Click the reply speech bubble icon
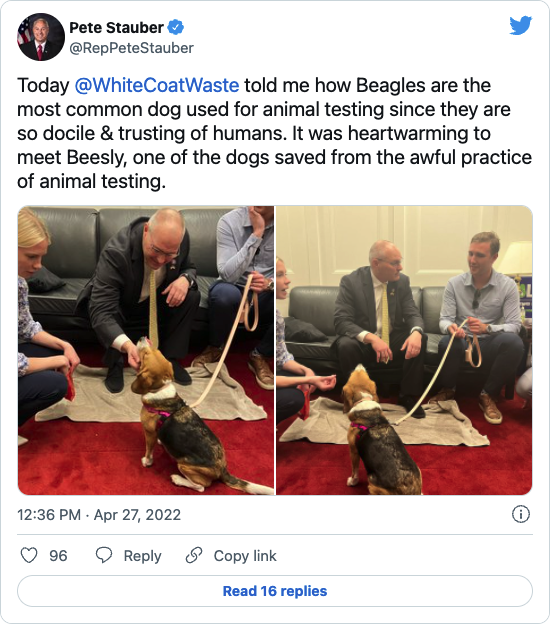 click(104, 555)
